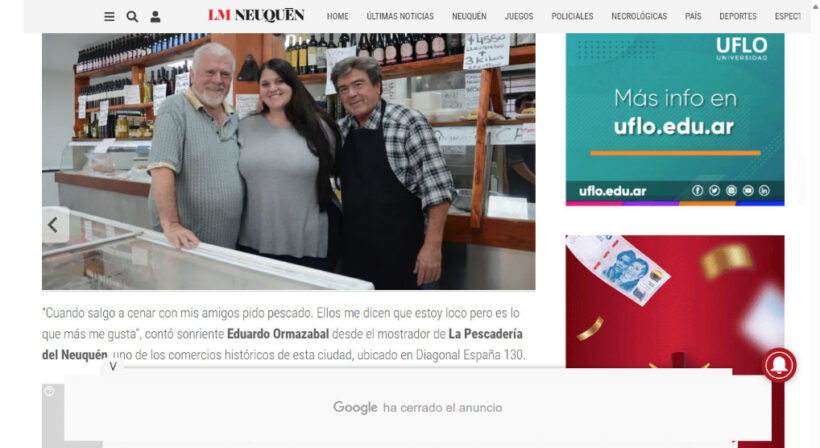Open the HOME menu item
The height and width of the screenshot is (448, 820).
pyautogui.click(x=337, y=16)
